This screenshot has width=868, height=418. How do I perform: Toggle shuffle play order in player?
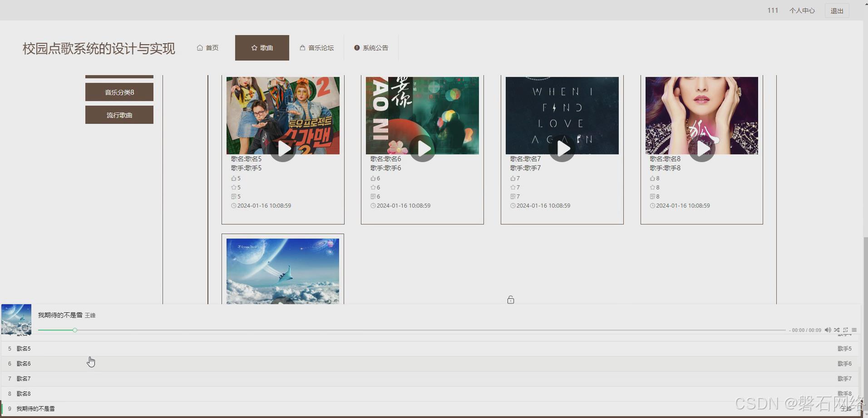(837, 330)
